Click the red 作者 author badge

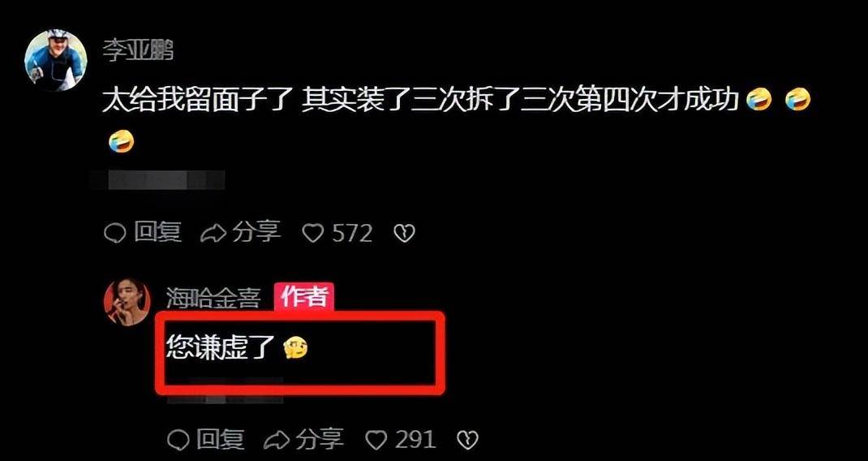[x=304, y=298]
